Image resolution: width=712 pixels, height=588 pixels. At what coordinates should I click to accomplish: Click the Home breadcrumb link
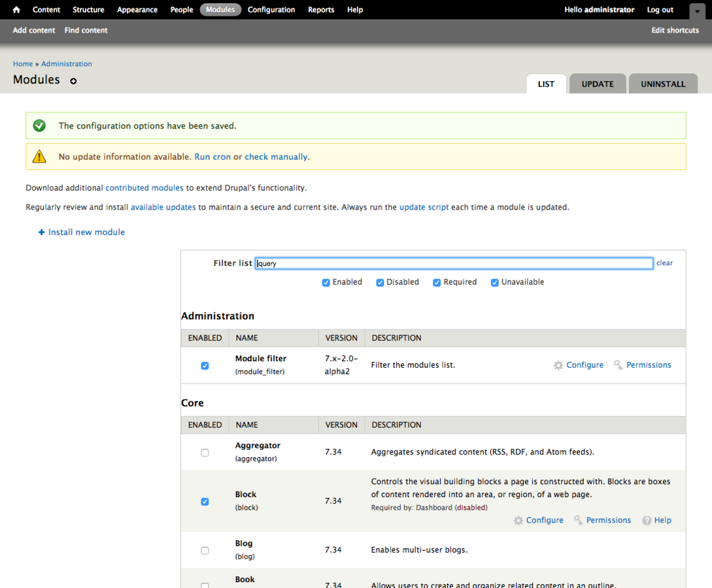23,64
